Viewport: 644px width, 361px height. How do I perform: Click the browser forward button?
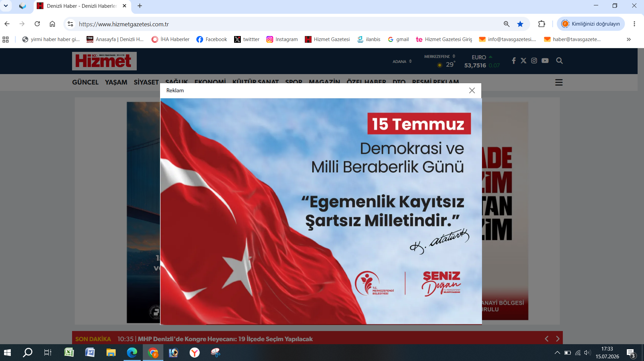tap(22, 24)
